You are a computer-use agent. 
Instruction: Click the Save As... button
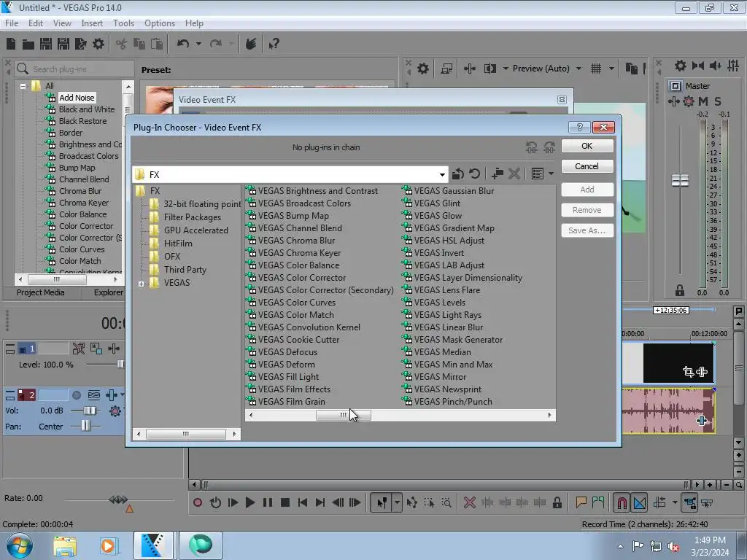pyautogui.click(x=587, y=230)
